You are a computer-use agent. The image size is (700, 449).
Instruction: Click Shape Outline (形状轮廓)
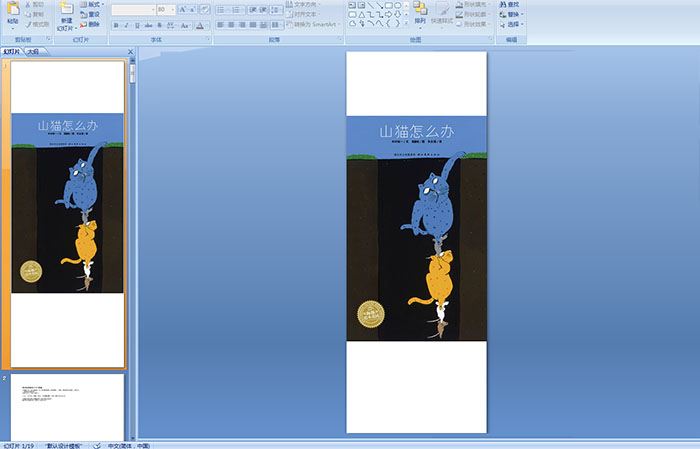pos(473,14)
